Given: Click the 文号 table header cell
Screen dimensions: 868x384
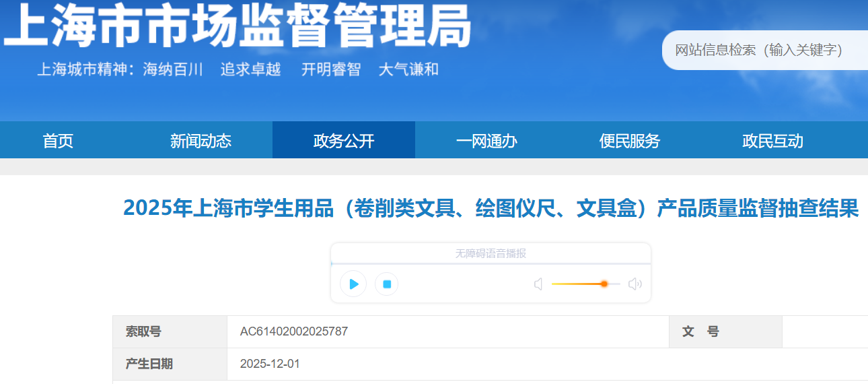Looking at the screenshot, I should click(x=700, y=331).
